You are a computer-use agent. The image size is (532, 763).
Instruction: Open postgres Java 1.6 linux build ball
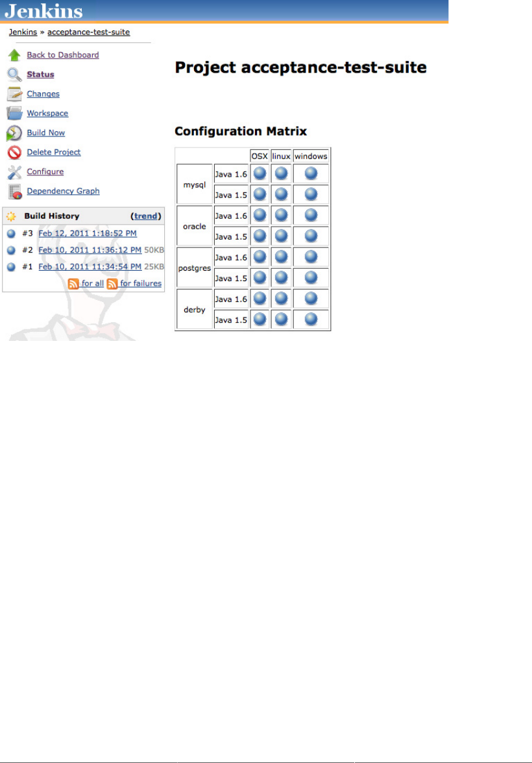pos(281,257)
